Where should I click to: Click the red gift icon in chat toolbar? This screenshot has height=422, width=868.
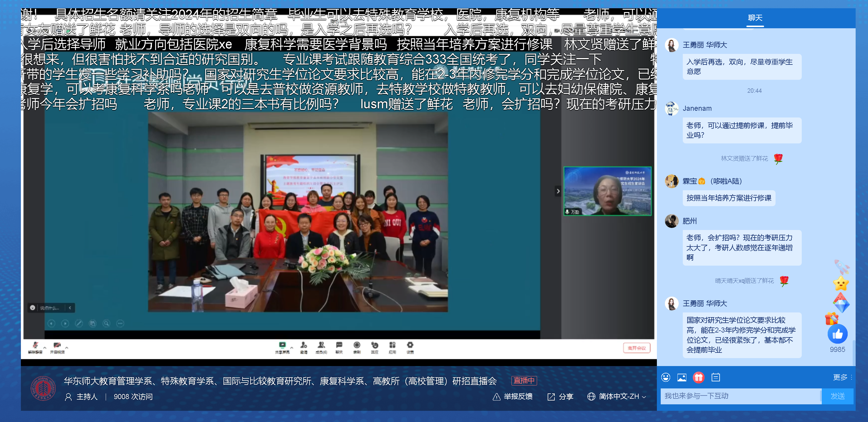click(699, 377)
